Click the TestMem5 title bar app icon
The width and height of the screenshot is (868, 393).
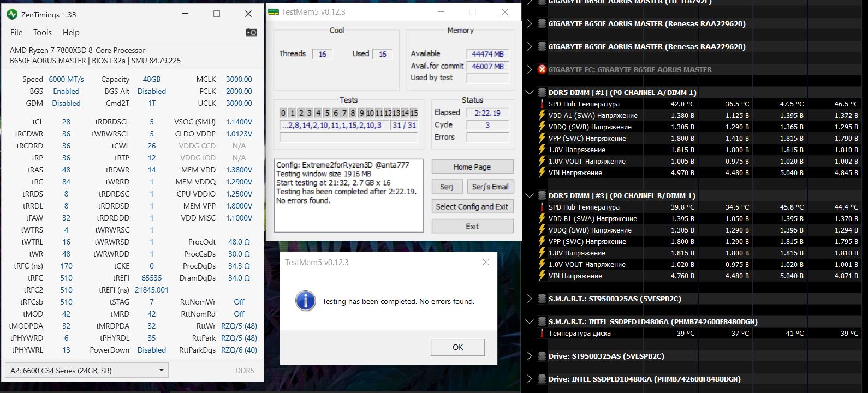tap(274, 11)
